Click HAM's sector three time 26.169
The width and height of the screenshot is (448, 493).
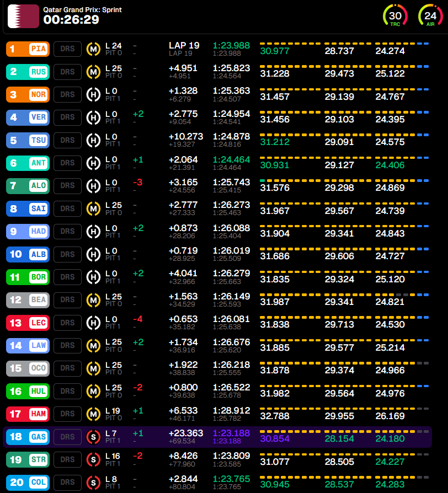coord(390,416)
